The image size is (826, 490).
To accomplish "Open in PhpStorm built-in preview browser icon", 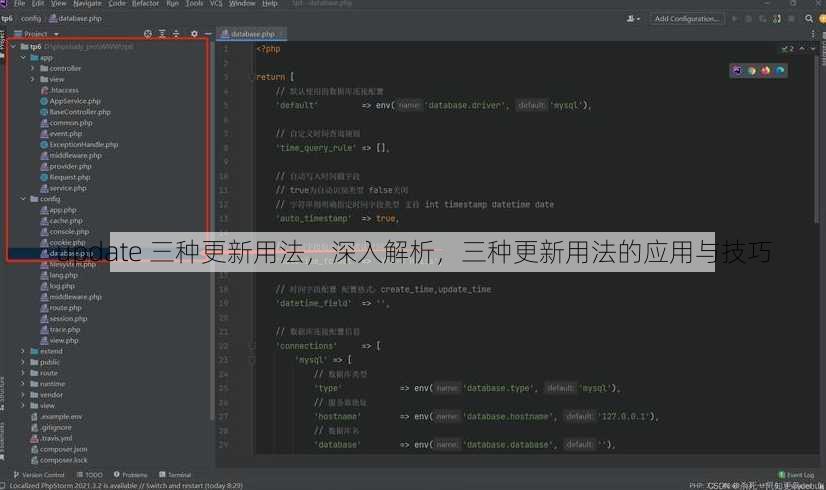I will pos(738,70).
